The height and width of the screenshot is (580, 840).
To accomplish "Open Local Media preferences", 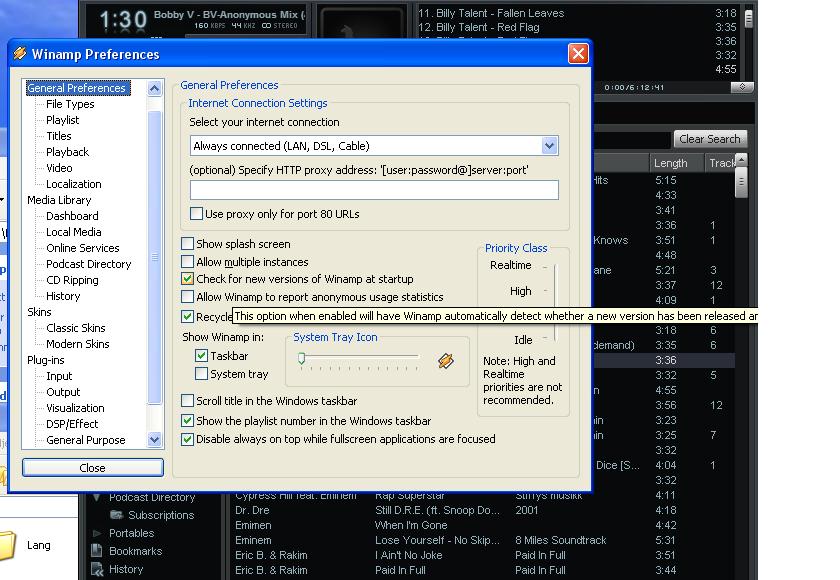I will (74, 232).
